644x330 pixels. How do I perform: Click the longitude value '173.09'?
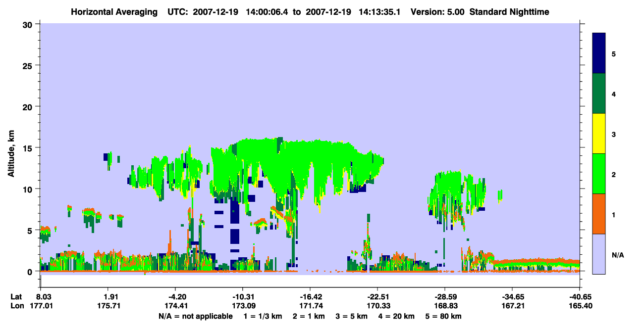pos(243,306)
